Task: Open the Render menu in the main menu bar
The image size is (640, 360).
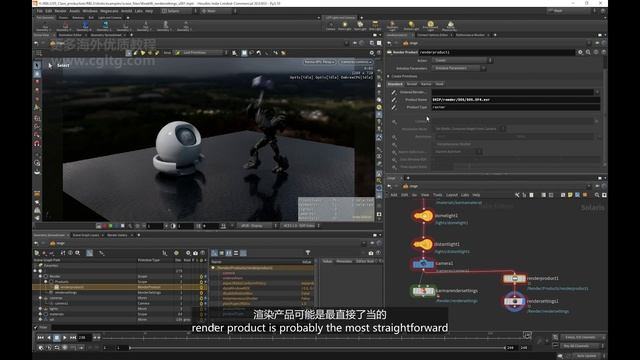Action: coord(60,11)
